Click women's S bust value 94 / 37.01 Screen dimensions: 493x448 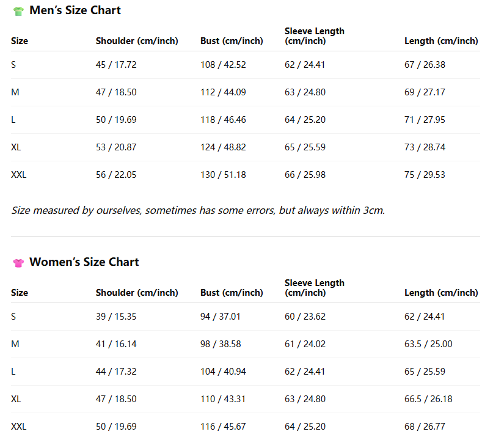[x=220, y=316]
